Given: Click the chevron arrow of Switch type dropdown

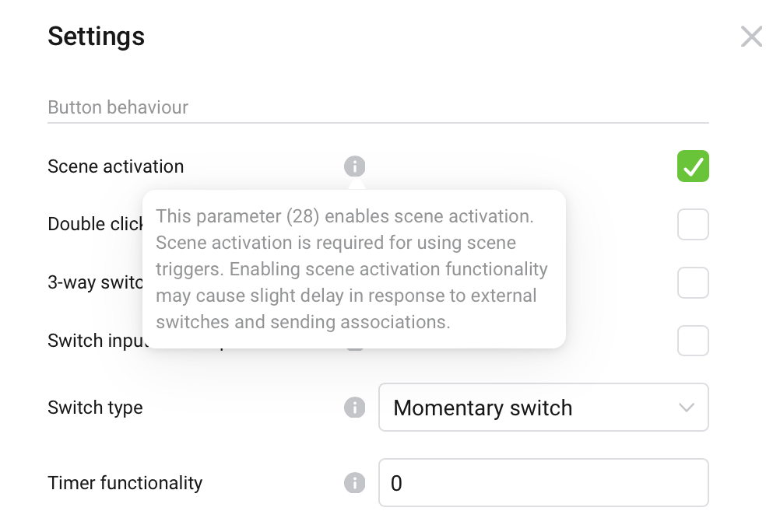Looking at the screenshot, I should [x=687, y=408].
